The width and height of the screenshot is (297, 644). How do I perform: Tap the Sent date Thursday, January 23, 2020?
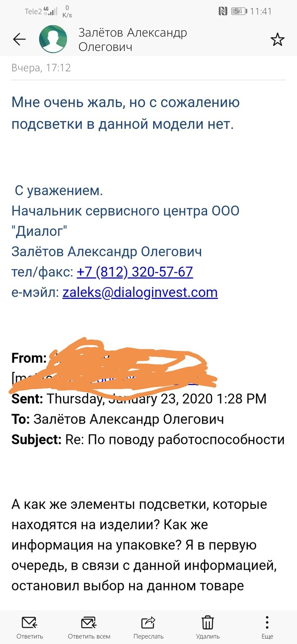coord(156,398)
